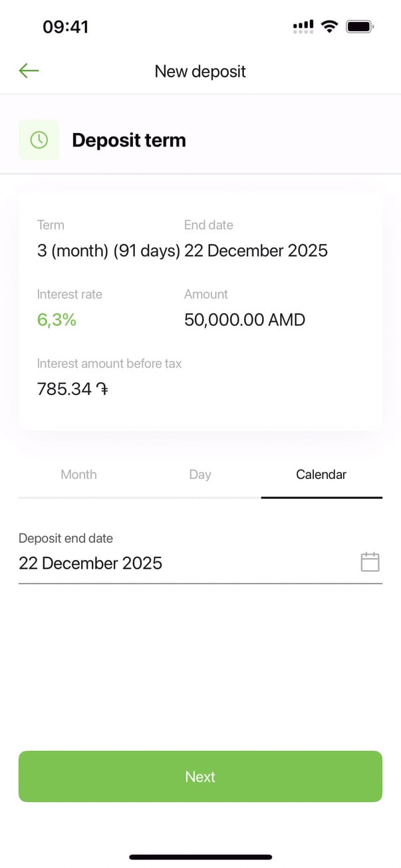Tap the Wi-Fi status icon
The image size is (401, 868).
329,27
